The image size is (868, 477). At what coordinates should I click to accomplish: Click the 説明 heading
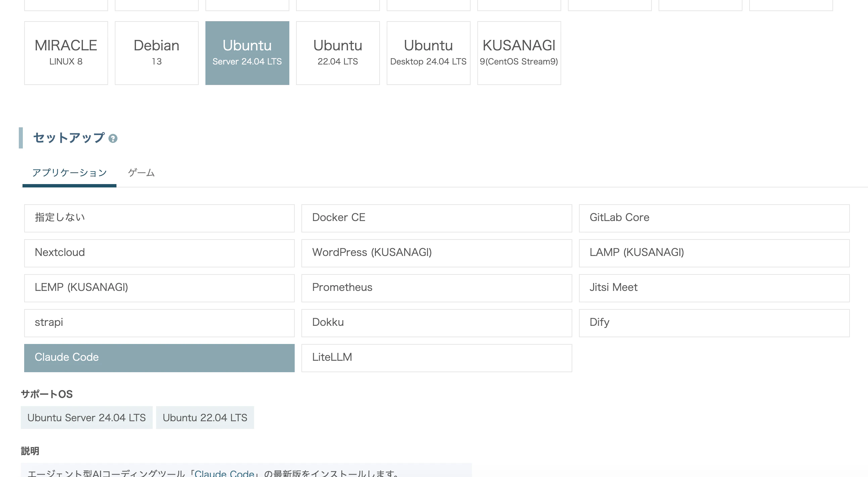30,451
